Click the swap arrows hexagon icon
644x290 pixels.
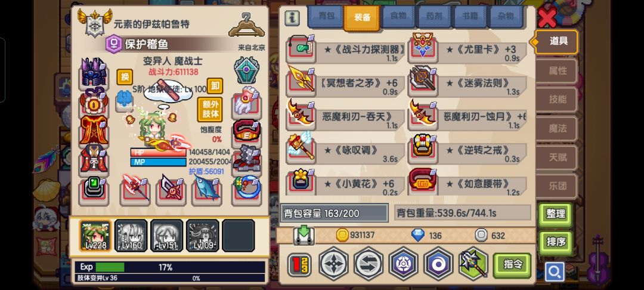pyautogui.click(x=369, y=264)
